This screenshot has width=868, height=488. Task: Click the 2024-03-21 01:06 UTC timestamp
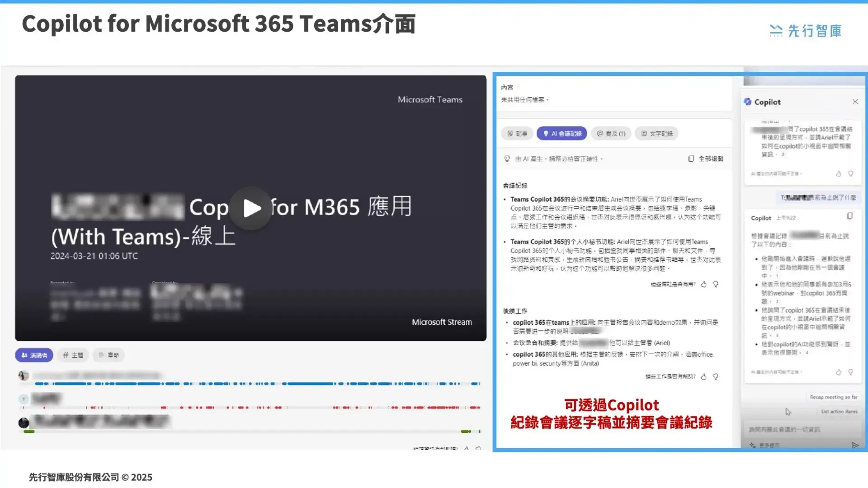point(94,256)
